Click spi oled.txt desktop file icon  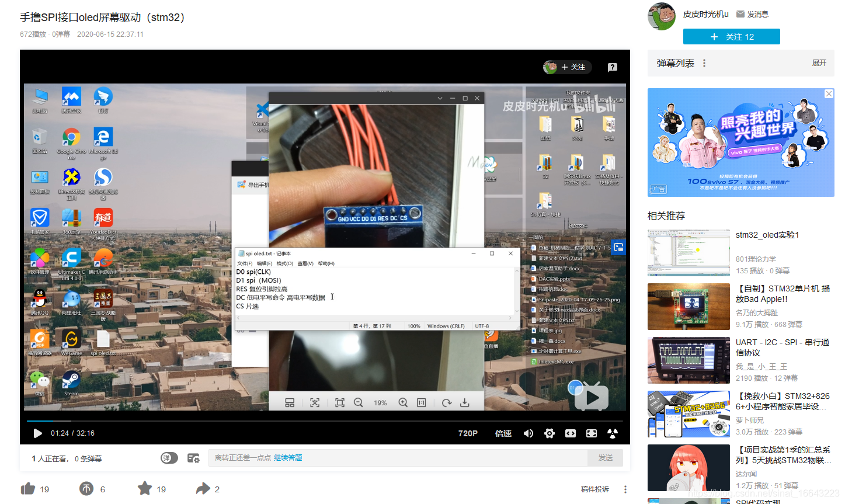tap(103, 343)
